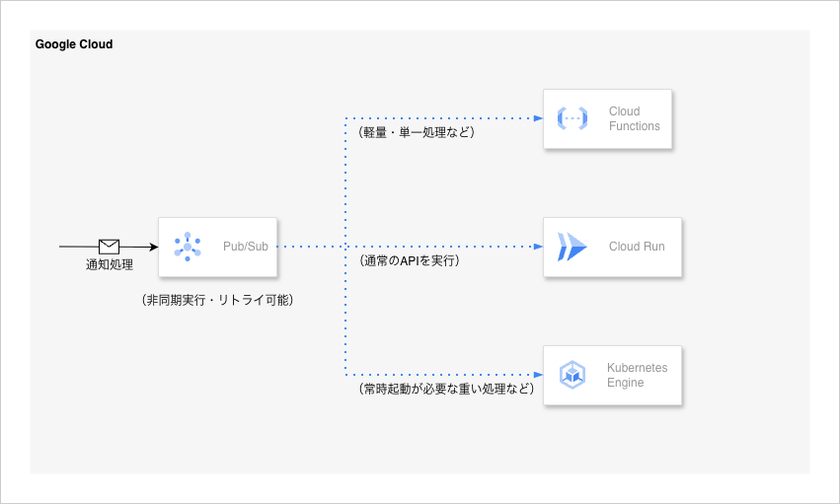Select the Pub/Sub text label
This screenshot has width=840, height=504.
(245, 247)
